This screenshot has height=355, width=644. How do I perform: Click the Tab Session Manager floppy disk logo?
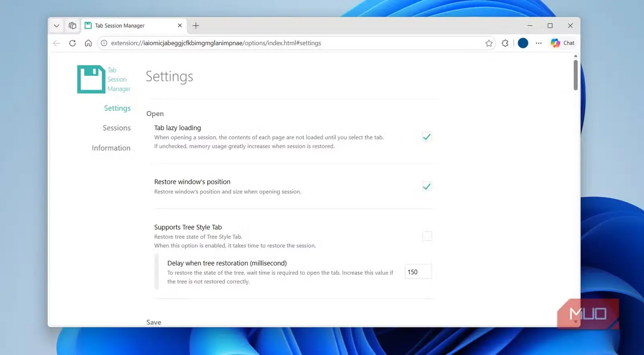tap(91, 79)
